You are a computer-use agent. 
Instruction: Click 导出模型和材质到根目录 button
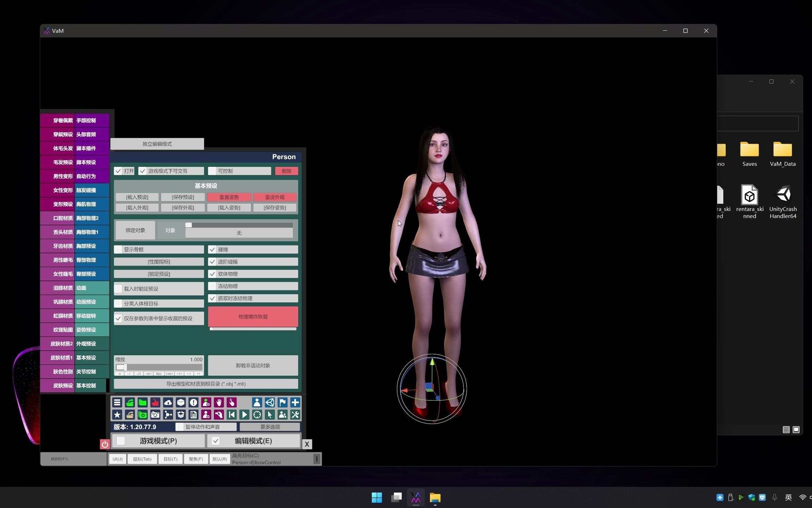tap(206, 384)
